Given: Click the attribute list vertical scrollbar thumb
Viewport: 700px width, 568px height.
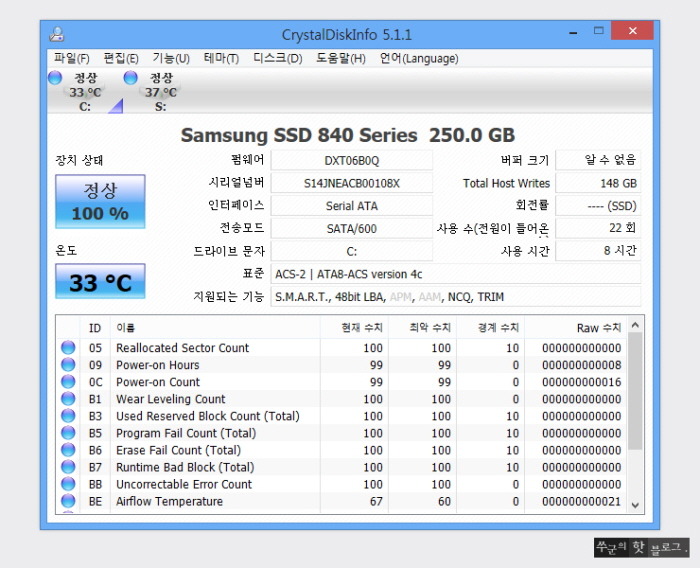Looking at the screenshot, I should pyautogui.click(x=635, y=391).
